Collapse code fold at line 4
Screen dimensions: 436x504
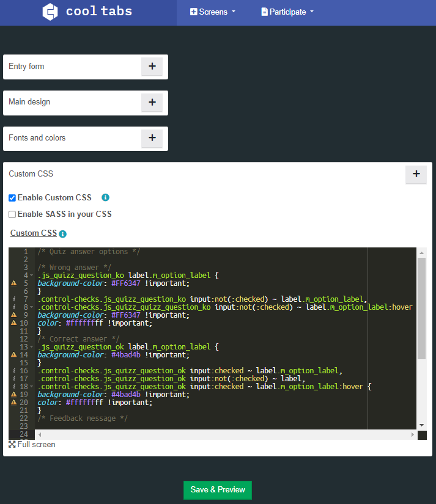pyautogui.click(x=32, y=276)
